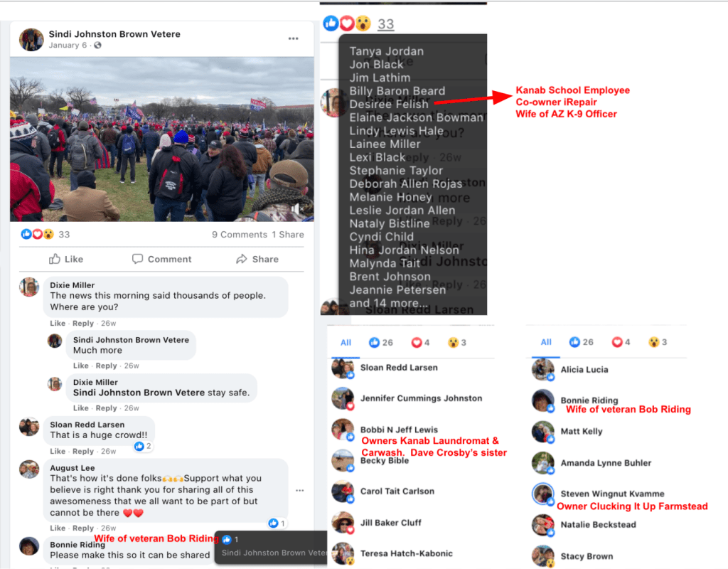Open Sindi Johnston Brown Vetere profile picture
Screen dimensions: 728x569
tap(31, 40)
